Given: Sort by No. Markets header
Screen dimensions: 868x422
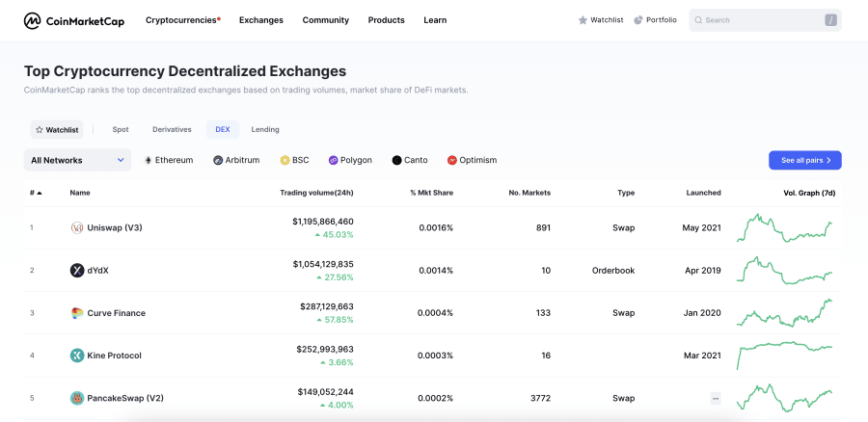Looking at the screenshot, I should [529, 193].
